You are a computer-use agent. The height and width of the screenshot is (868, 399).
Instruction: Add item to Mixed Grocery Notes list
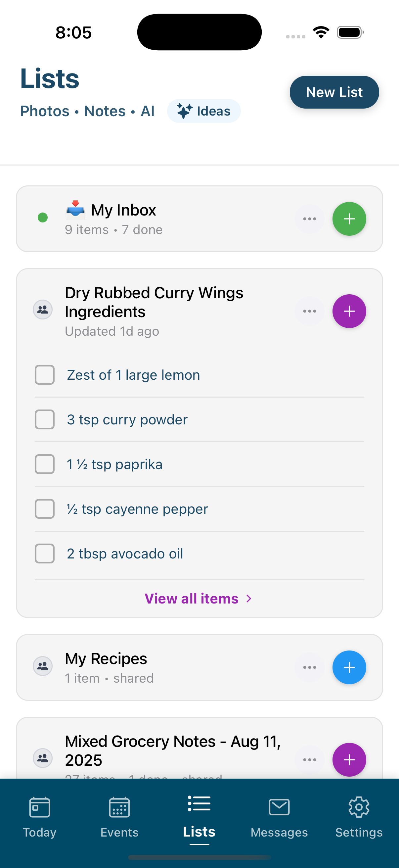(x=349, y=759)
